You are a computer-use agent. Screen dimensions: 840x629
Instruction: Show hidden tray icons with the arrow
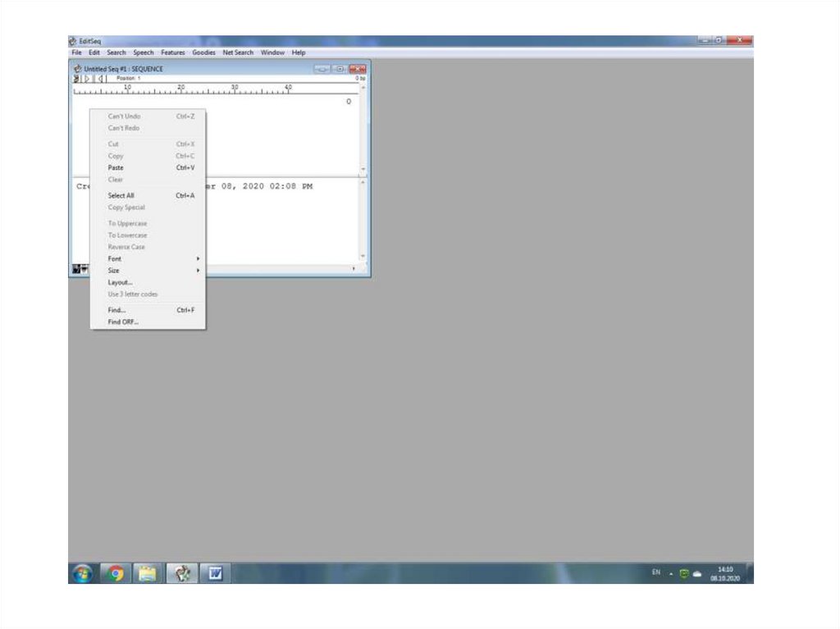pos(671,574)
